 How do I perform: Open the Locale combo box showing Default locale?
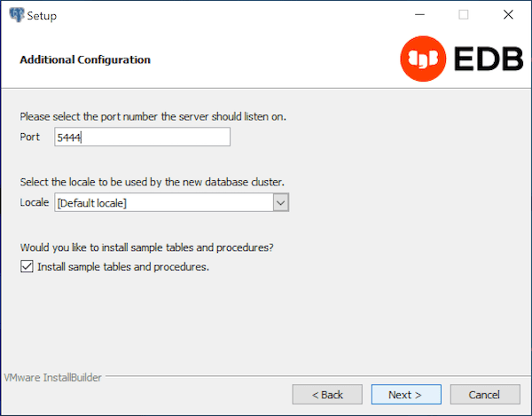[163, 203]
